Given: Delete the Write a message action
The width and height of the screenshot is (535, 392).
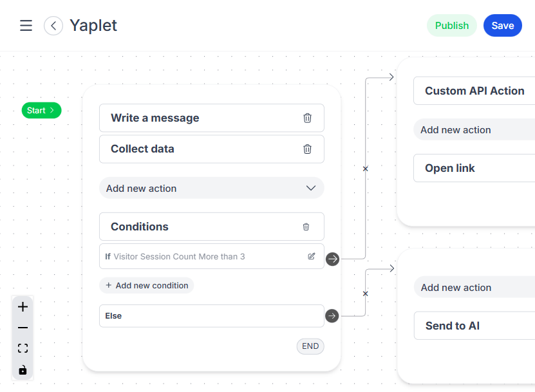Looking at the screenshot, I should click(307, 118).
